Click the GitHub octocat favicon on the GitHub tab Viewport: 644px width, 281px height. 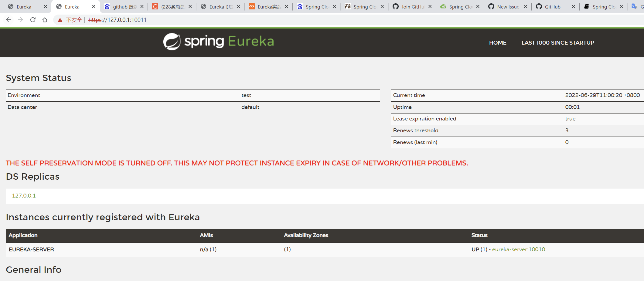tap(539, 6)
